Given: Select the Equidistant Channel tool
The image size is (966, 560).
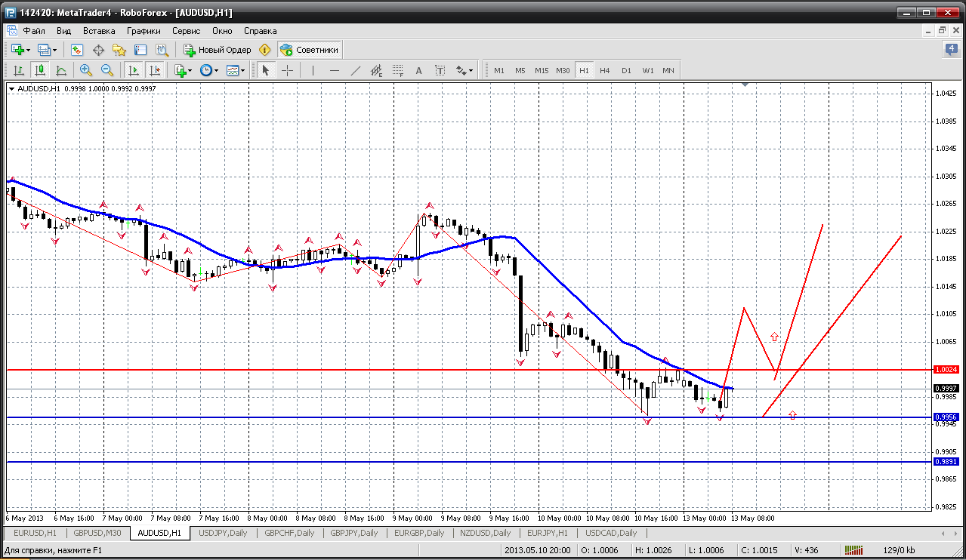Looking at the screenshot, I should (x=377, y=70).
